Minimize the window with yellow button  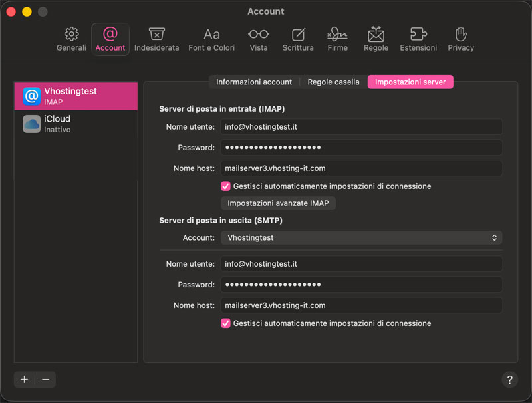point(27,11)
